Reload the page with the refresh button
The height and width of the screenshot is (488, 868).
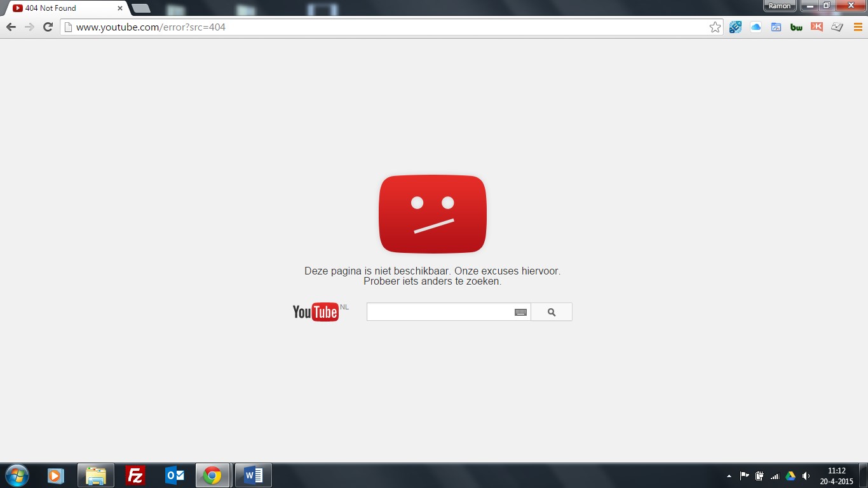coord(48,27)
